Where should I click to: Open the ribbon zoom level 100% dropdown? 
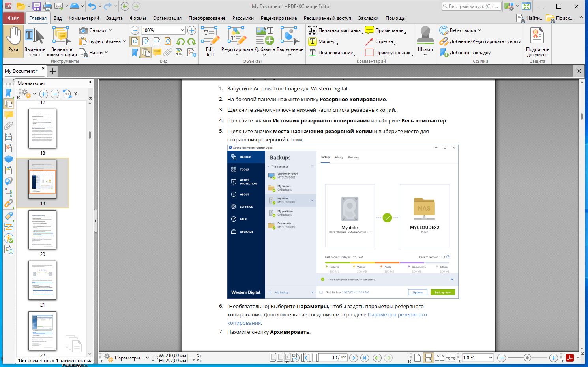coord(182,30)
